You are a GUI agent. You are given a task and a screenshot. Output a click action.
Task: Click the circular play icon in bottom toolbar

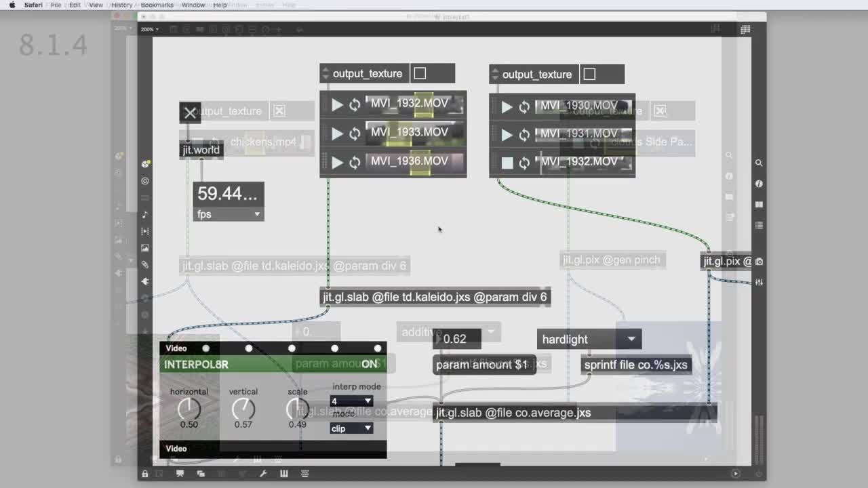pos(735,474)
